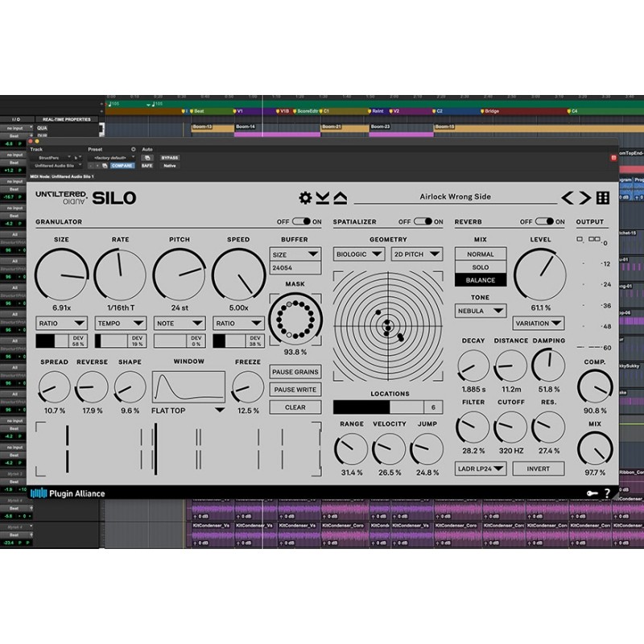Toggle PAUSE WRITE button
This screenshot has height=644, width=644.
pos(295,390)
